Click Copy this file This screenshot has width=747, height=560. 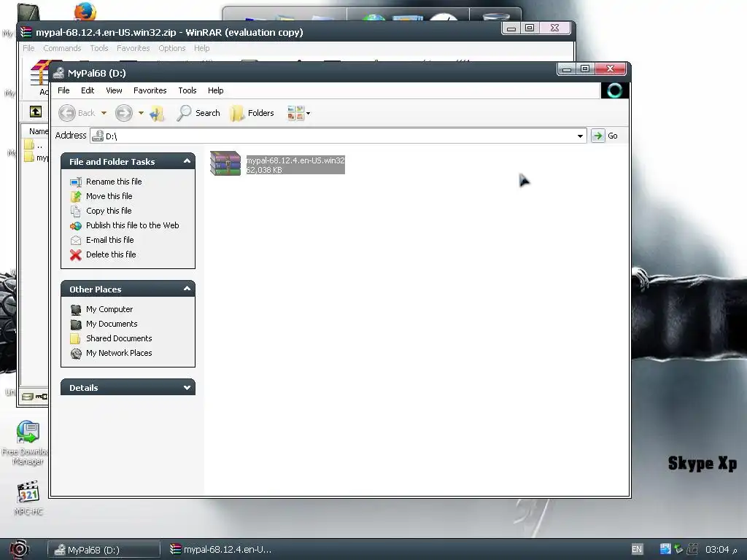[109, 211]
